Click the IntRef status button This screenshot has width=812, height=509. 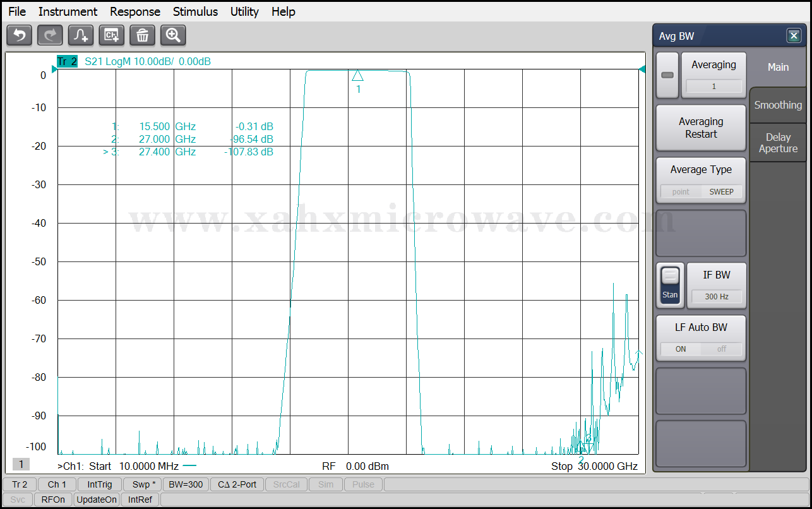(140, 500)
